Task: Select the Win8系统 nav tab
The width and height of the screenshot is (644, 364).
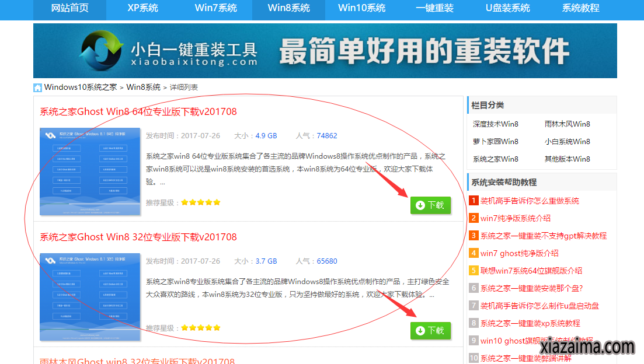Action: 289,8
